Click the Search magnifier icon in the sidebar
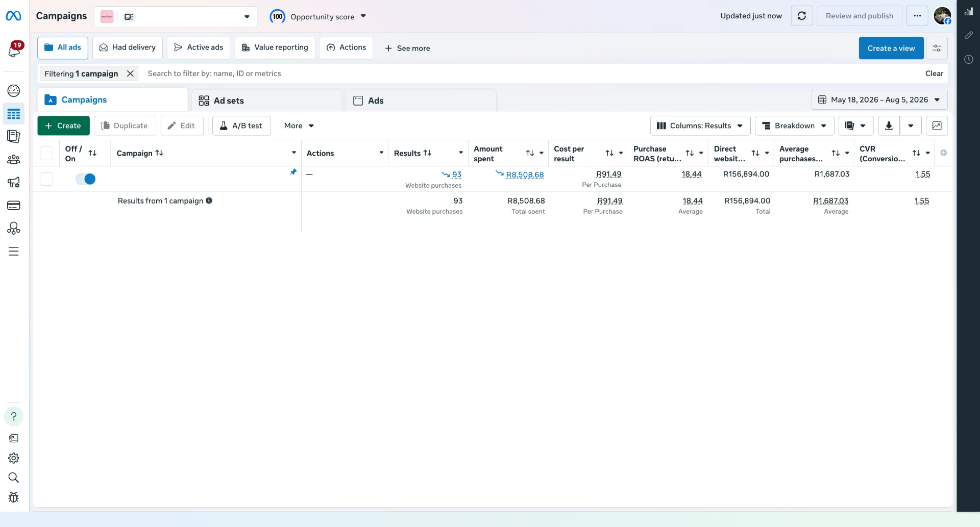The width and height of the screenshot is (980, 527). pyautogui.click(x=14, y=478)
